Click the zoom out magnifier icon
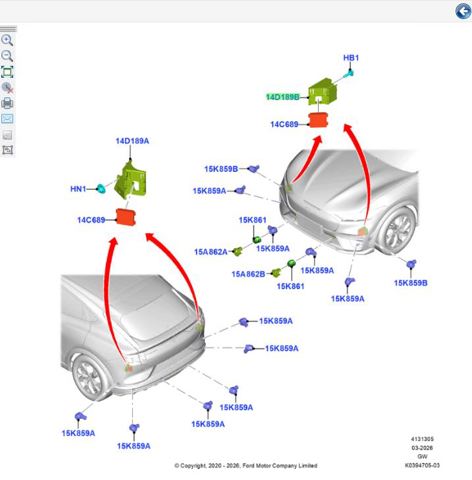Screen dimensions: 472x480 pyautogui.click(x=7, y=56)
